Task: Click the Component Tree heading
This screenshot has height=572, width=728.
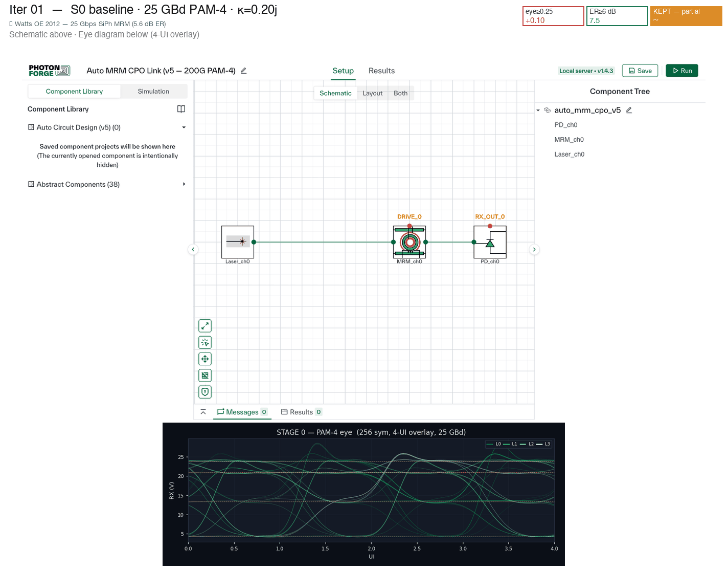Action: pos(620,91)
